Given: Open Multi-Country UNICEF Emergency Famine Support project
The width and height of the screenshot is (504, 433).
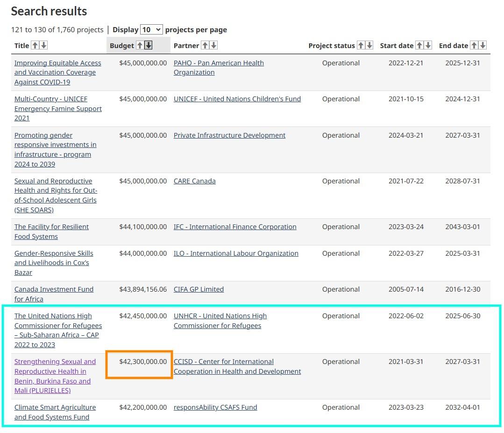Looking at the screenshot, I should click(58, 109).
